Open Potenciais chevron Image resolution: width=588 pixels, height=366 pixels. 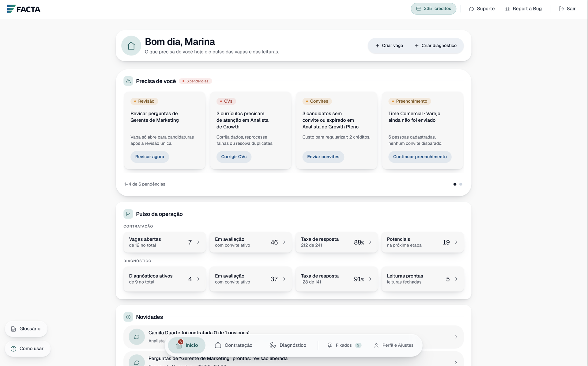pos(456,242)
